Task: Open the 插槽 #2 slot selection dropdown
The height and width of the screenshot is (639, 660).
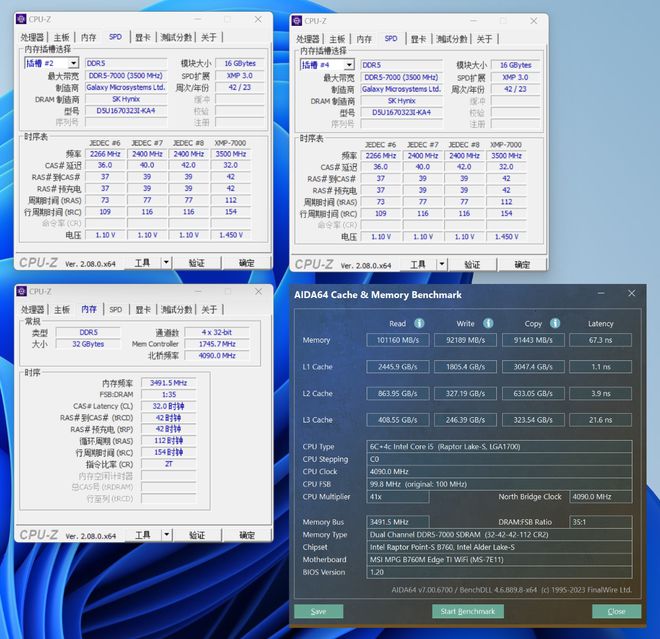Action: pos(51,63)
